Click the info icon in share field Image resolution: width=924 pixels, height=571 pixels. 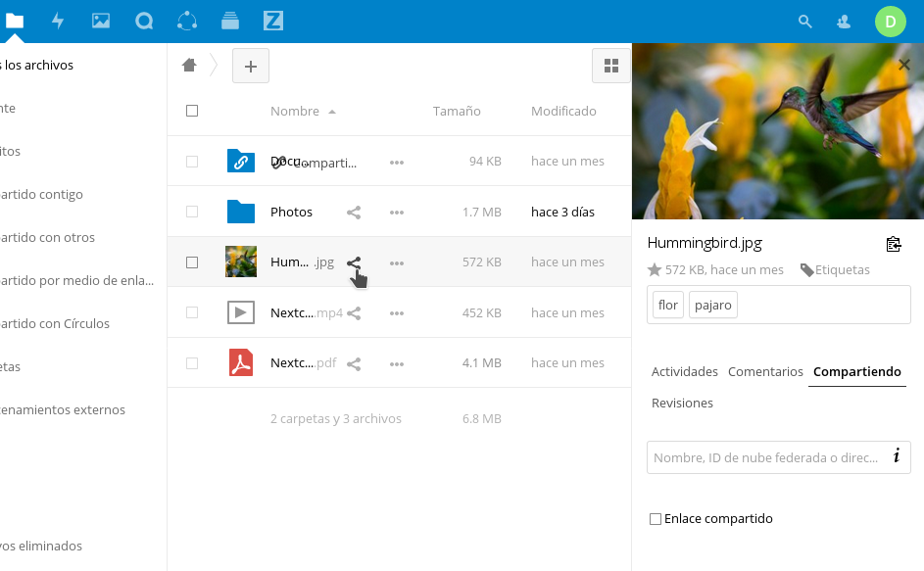point(897,455)
